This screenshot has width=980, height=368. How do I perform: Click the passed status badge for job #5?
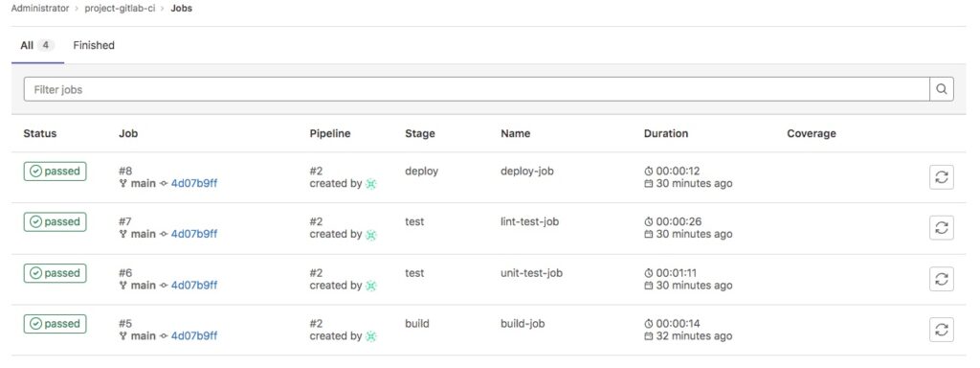(x=55, y=324)
